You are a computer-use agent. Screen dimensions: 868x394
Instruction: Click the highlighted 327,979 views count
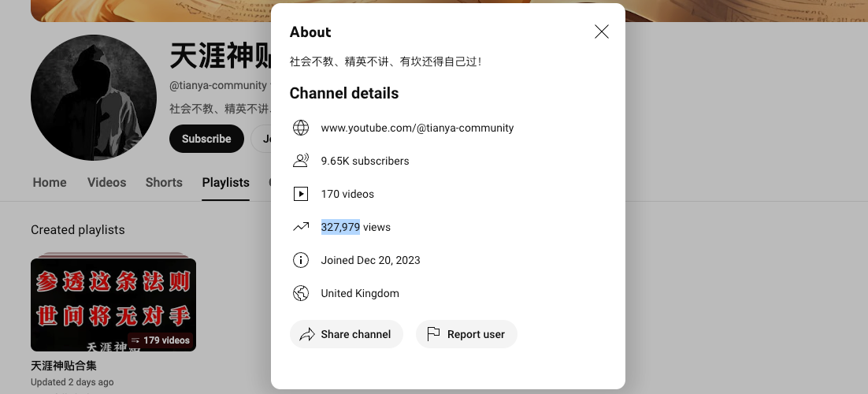pos(340,227)
